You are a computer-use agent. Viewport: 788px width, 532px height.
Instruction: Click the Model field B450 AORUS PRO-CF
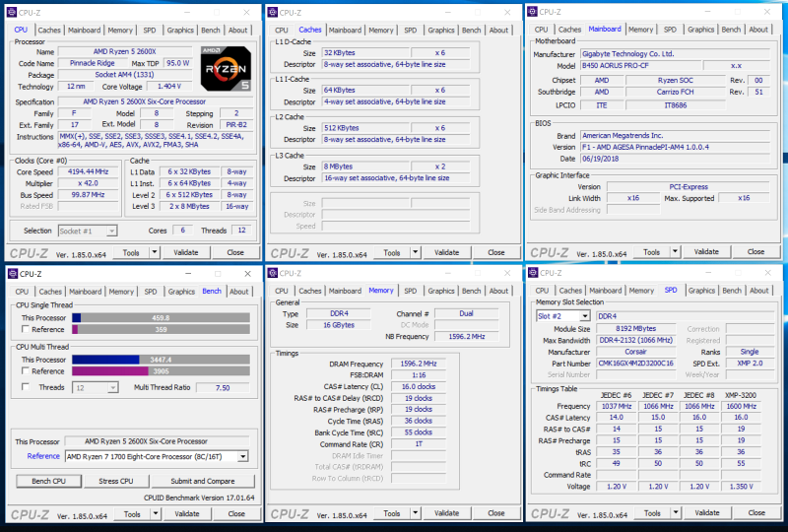coord(640,65)
